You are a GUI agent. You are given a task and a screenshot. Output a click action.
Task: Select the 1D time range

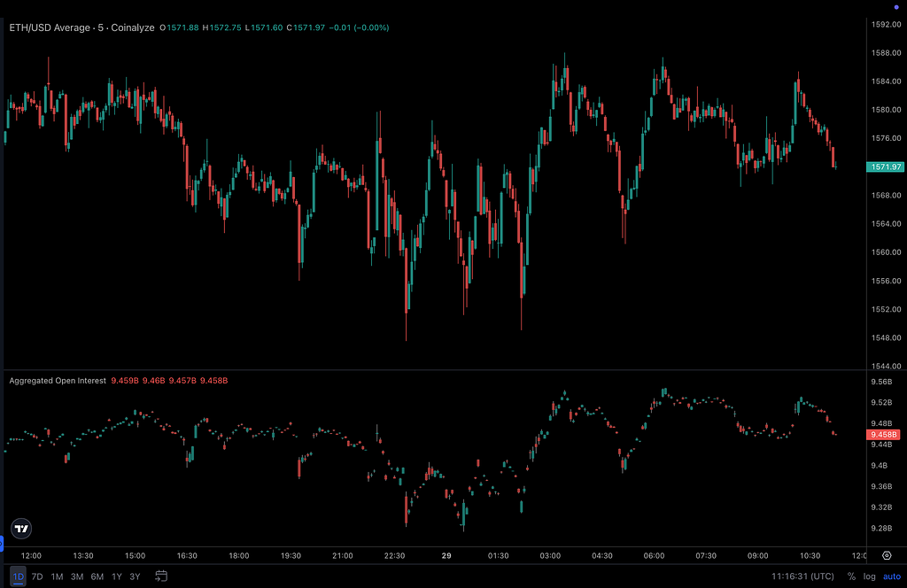[x=18, y=576]
